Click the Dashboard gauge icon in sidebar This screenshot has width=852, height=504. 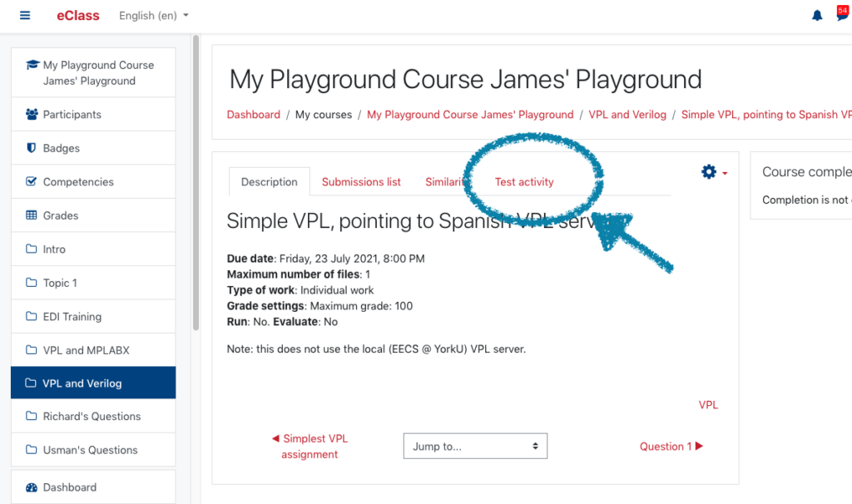click(x=32, y=487)
